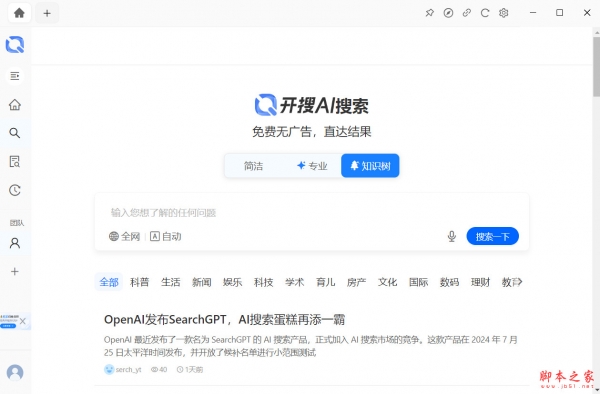600x394 pixels.
Task: Click the vertical scrollbar thumb
Action: click(x=597, y=67)
